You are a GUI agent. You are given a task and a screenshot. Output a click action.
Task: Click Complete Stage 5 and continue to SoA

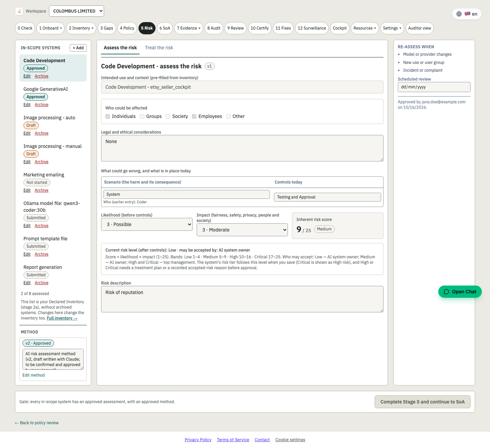click(x=423, y=402)
